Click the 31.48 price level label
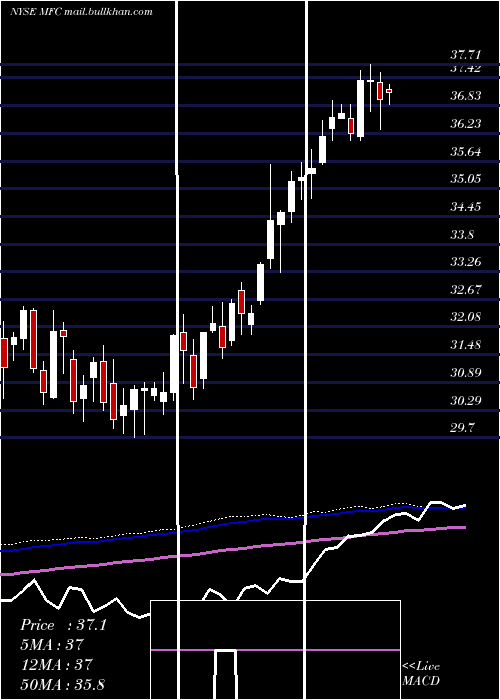The image size is (500, 700). (466, 345)
